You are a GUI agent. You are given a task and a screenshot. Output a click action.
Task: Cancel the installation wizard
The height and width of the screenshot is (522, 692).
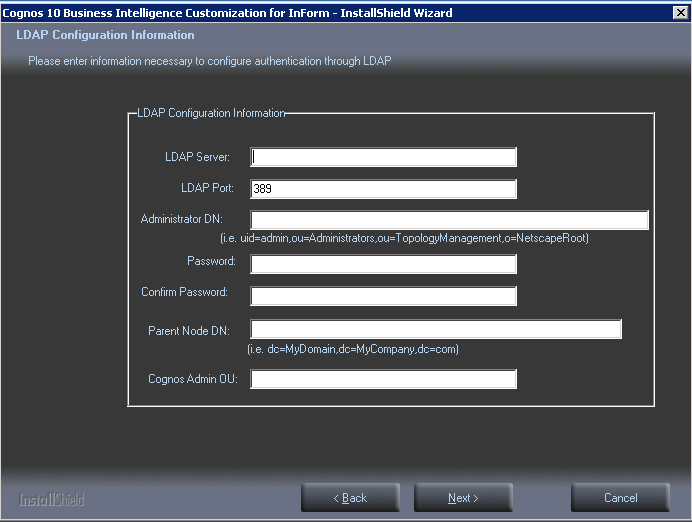(x=621, y=498)
